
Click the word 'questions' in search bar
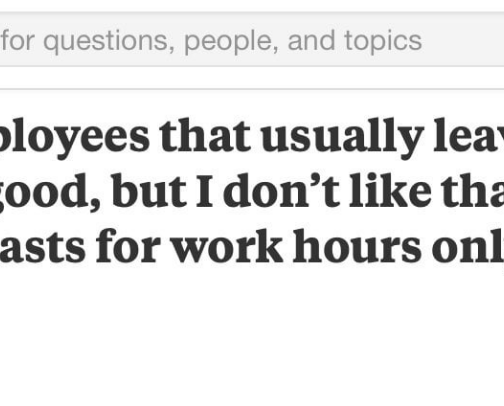point(109,42)
